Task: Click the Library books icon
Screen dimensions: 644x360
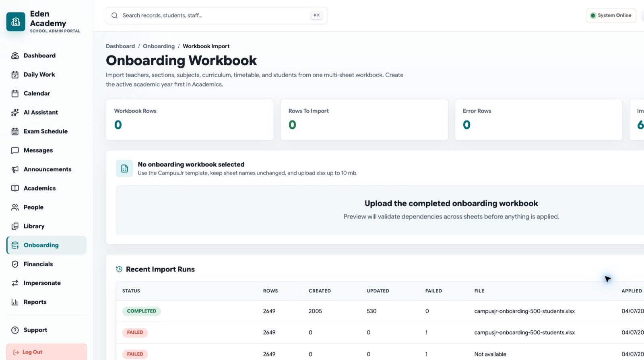Action: coord(15,226)
